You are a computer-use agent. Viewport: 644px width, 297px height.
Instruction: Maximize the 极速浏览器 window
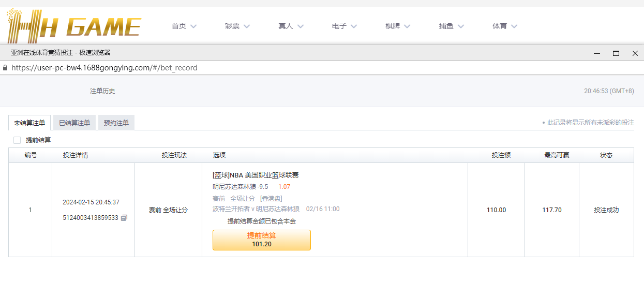pyautogui.click(x=616, y=53)
